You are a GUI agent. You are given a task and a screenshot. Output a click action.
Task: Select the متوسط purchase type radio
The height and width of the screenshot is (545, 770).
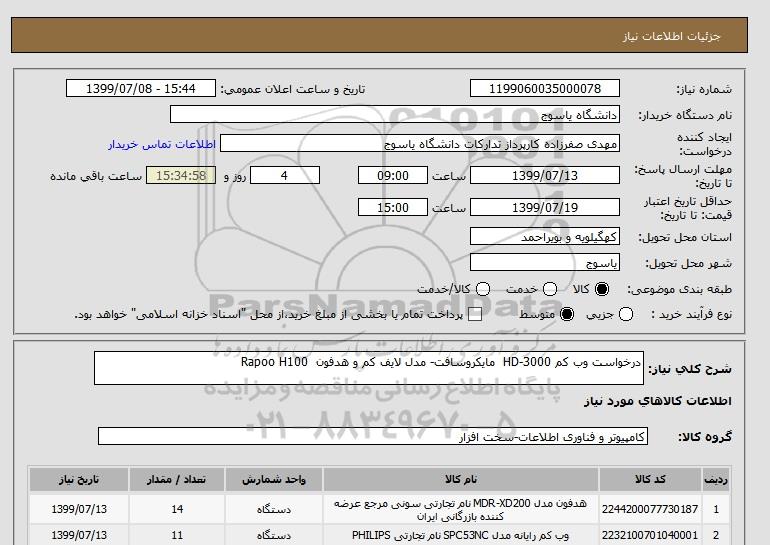coord(567,314)
